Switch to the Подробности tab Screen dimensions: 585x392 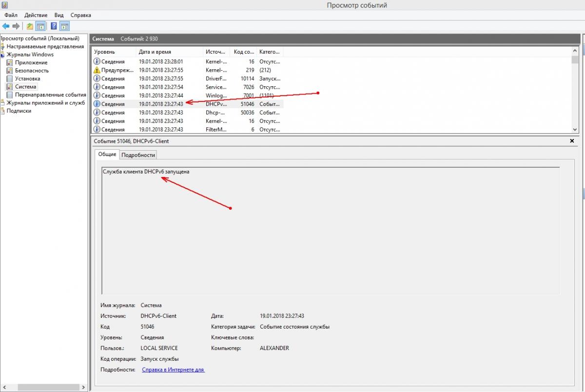click(x=138, y=155)
